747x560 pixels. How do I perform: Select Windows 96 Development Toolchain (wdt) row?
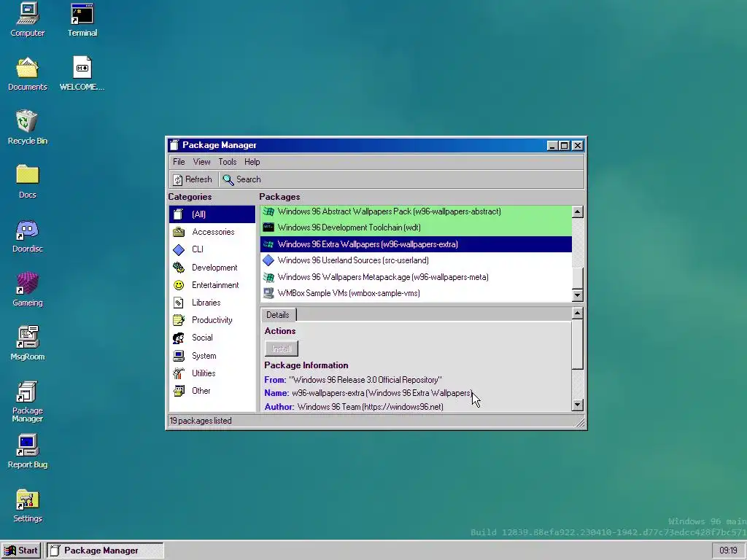pyautogui.click(x=416, y=227)
